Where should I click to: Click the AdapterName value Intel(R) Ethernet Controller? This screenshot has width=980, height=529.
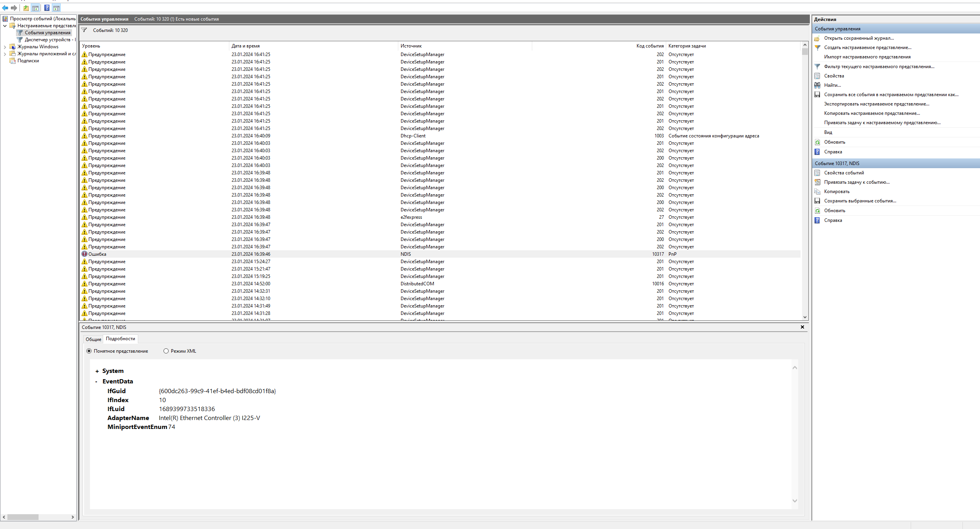point(209,418)
